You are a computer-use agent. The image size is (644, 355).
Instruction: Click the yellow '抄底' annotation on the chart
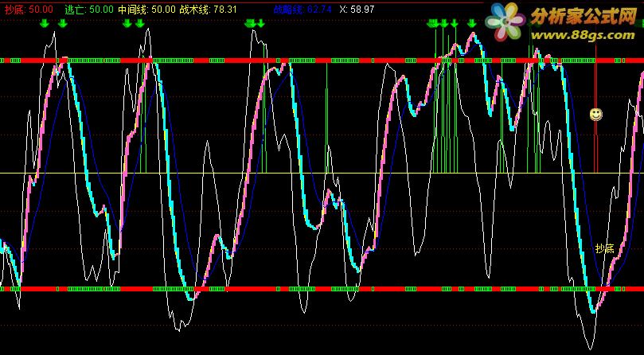604,248
